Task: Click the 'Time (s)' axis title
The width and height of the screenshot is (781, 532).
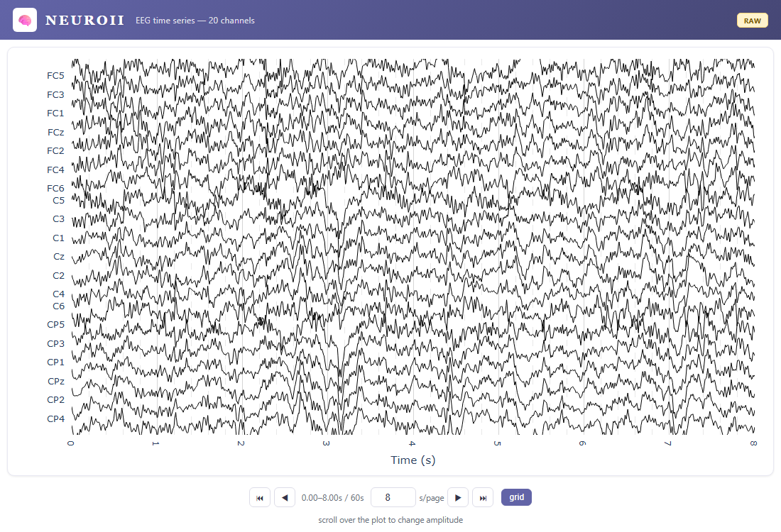Action: coord(413,460)
